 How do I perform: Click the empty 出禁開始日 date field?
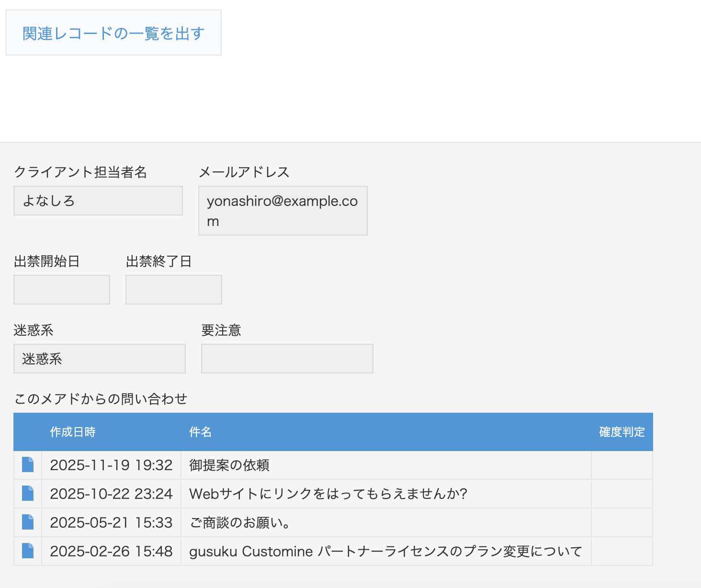point(62,290)
